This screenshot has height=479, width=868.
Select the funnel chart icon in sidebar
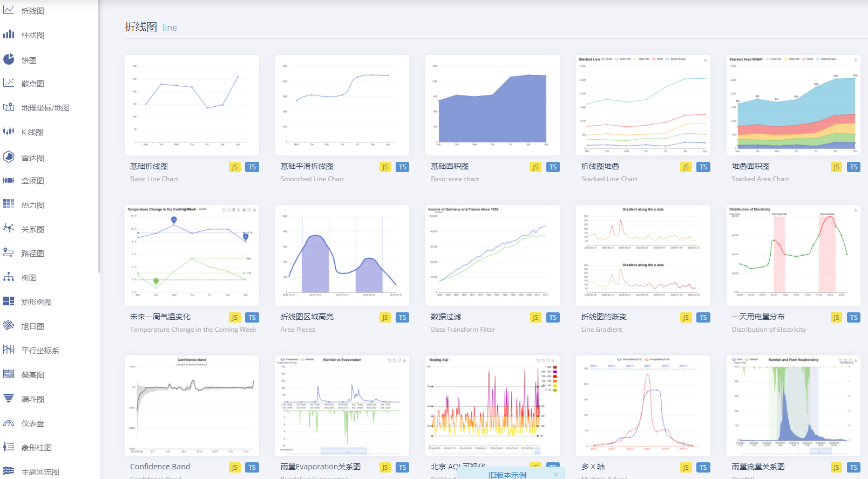pyautogui.click(x=9, y=399)
